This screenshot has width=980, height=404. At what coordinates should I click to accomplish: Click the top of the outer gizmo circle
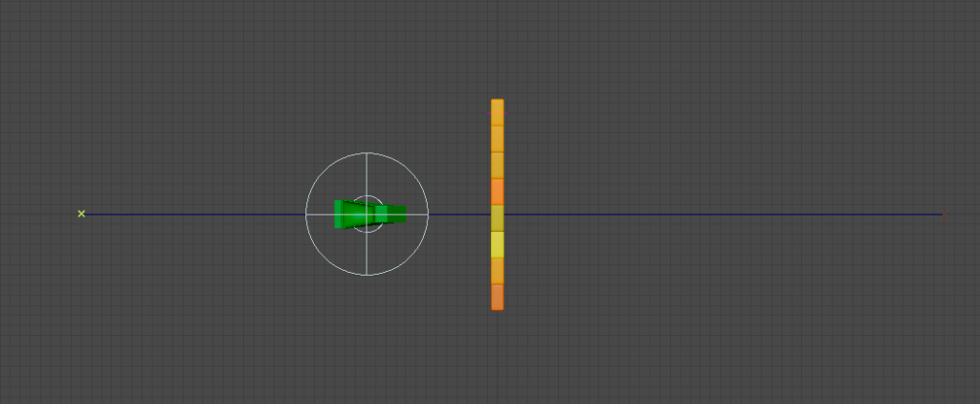tap(367, 153)
